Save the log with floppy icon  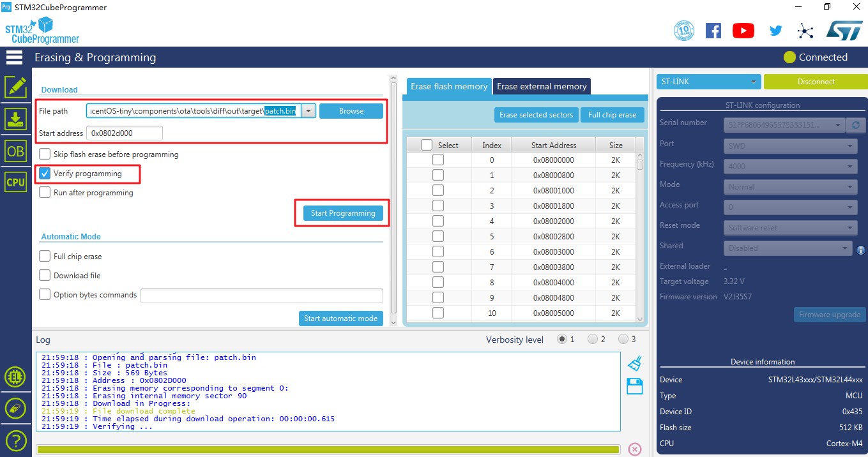coord(634,386)
